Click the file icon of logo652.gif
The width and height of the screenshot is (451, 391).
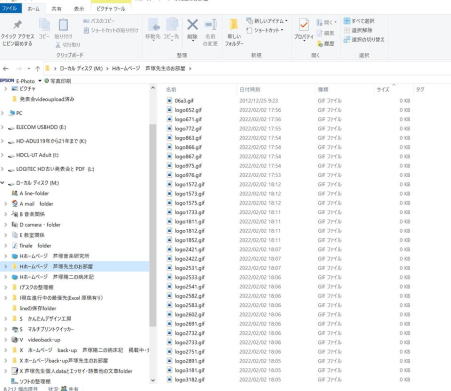[170, 110]
